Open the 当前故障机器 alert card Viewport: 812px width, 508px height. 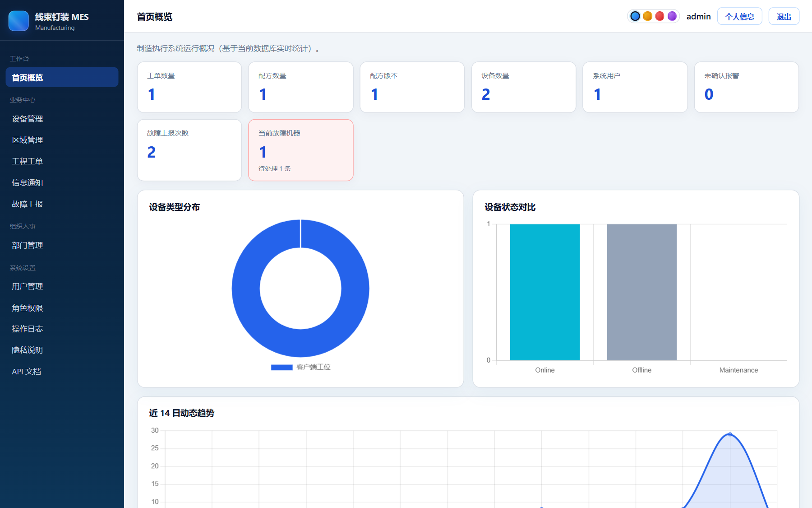301,150
